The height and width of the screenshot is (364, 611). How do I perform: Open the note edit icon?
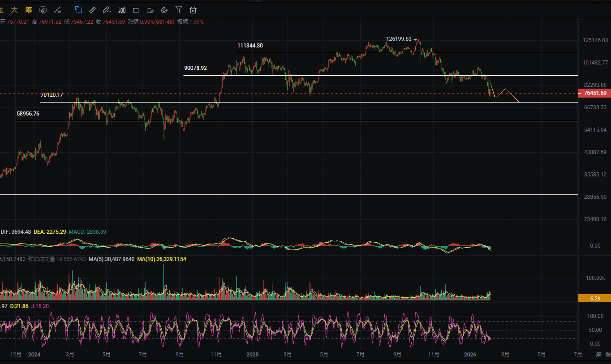150,10
